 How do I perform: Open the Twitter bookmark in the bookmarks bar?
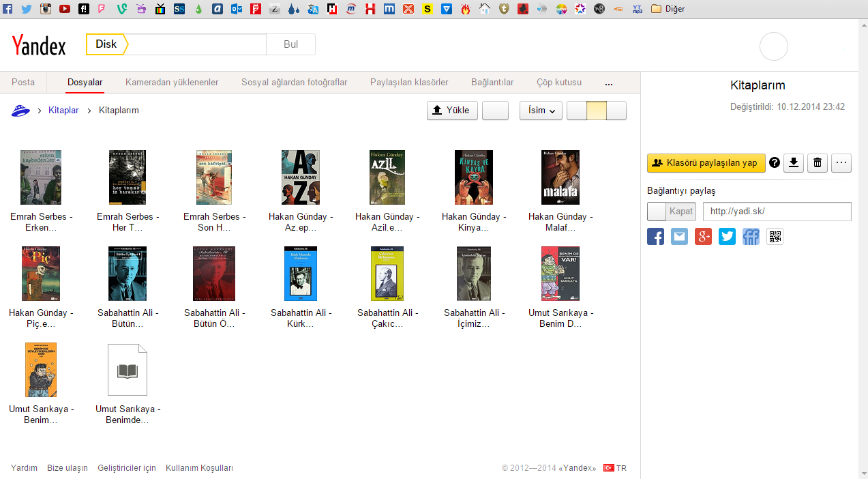[27, 9]
